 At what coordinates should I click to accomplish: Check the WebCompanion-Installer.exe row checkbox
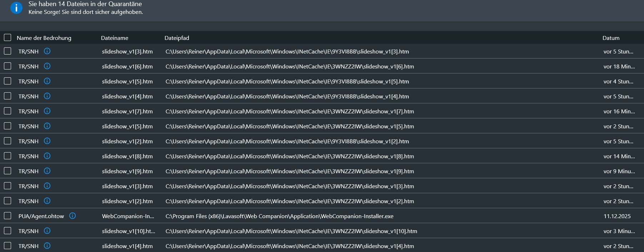[7, 216]
